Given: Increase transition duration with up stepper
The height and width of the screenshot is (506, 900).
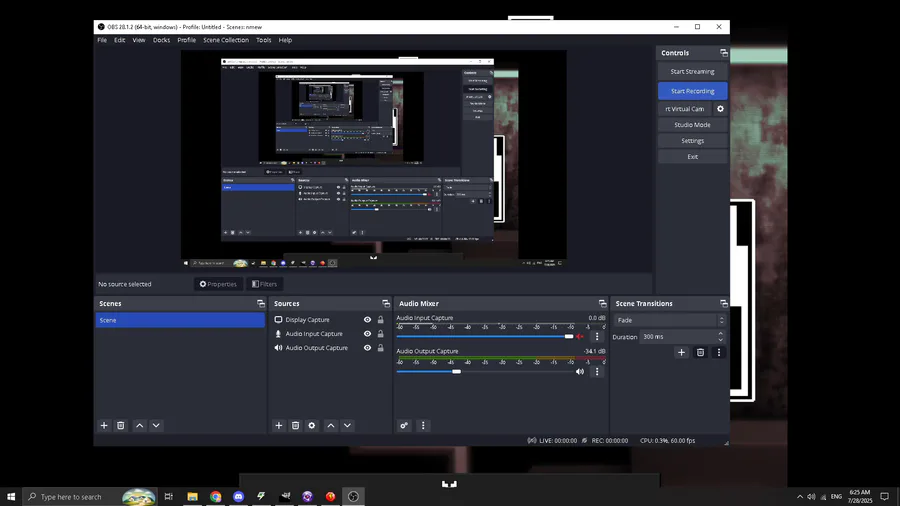Looking at the screenshot, I should coord(721,333).
